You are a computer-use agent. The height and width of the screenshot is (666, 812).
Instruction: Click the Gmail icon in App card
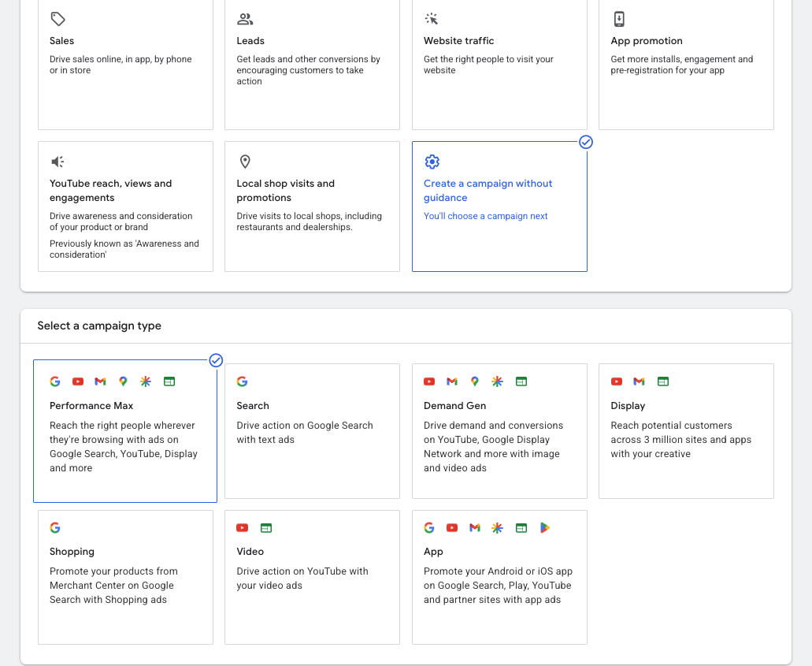click(475, 527)
